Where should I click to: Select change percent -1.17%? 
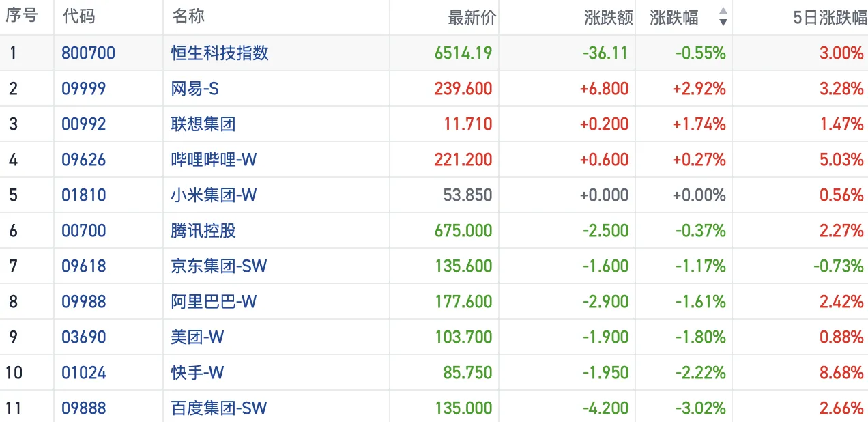pos(701,266)
